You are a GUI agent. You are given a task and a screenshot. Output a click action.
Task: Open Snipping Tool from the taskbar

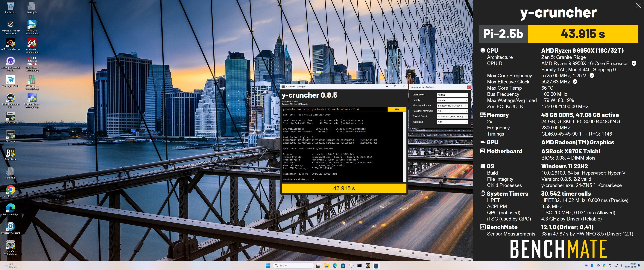point(351,265)
